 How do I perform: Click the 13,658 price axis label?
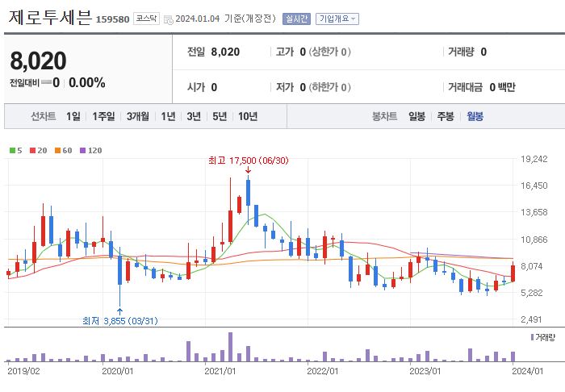[534, 212]
